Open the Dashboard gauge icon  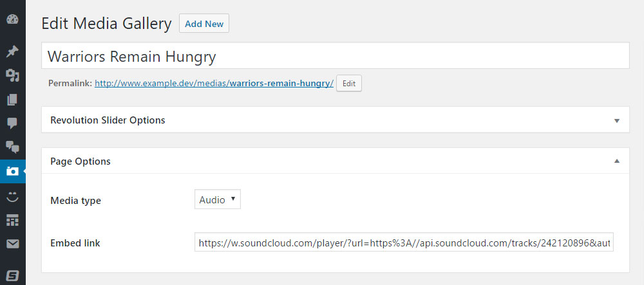[x=12, y=19]
